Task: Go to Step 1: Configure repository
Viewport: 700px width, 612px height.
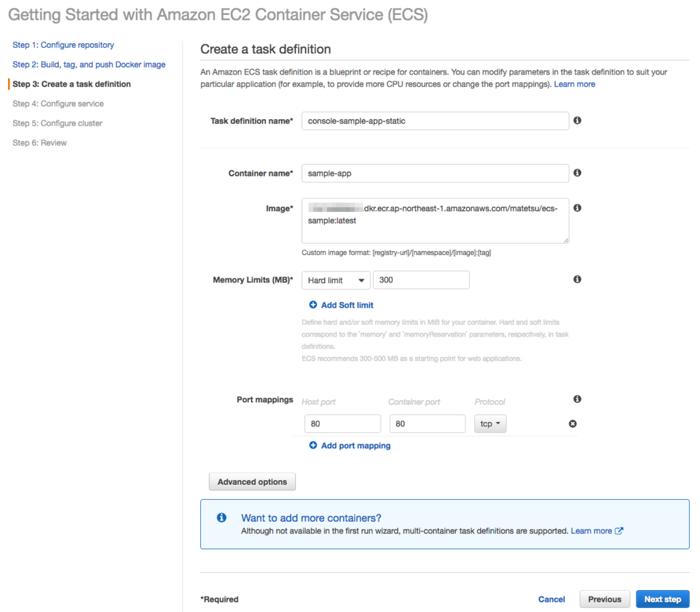Action: coord(63,45)
